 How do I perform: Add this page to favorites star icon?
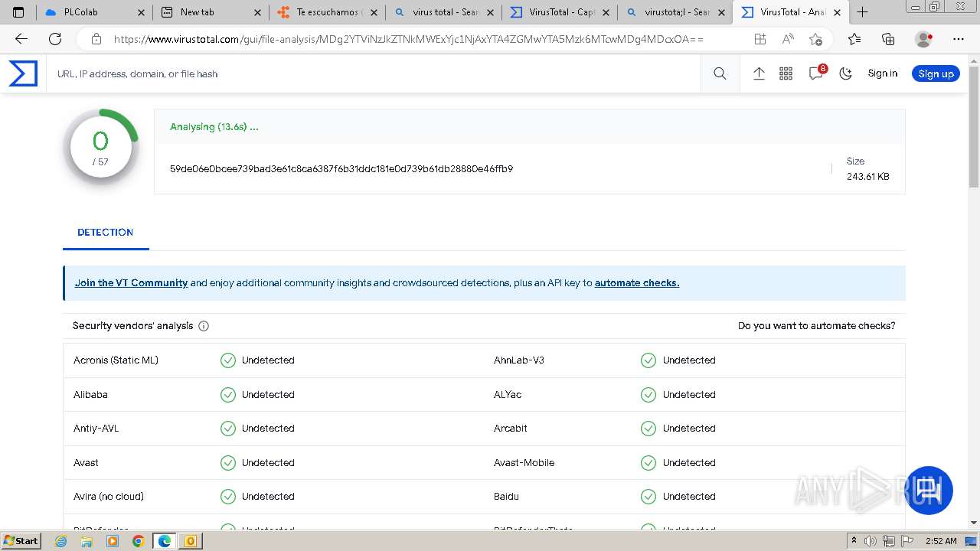coord(815,39)
